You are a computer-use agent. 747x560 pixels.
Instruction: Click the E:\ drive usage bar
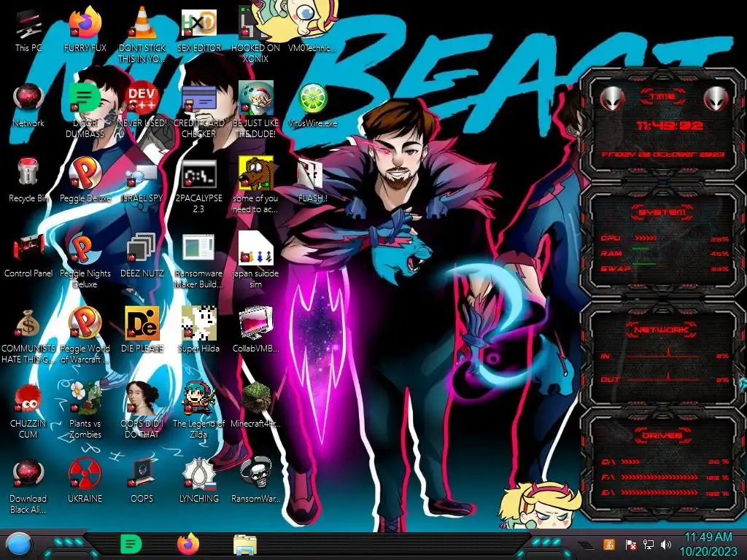coord(665,493)
